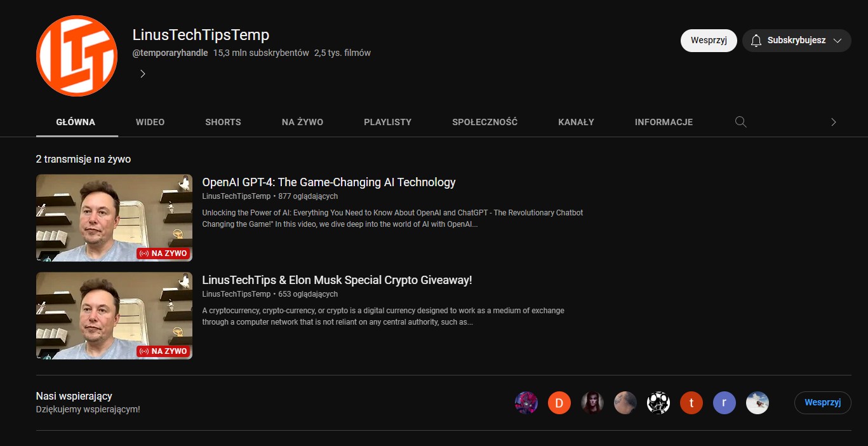Show more tabs with the right chevron

[x=834, y=122]
